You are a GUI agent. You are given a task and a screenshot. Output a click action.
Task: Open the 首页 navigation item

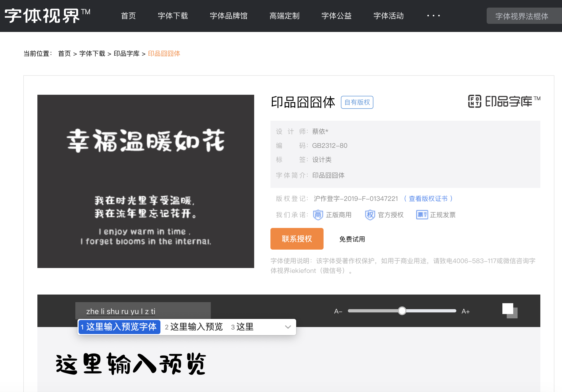(x=128, y=16)
